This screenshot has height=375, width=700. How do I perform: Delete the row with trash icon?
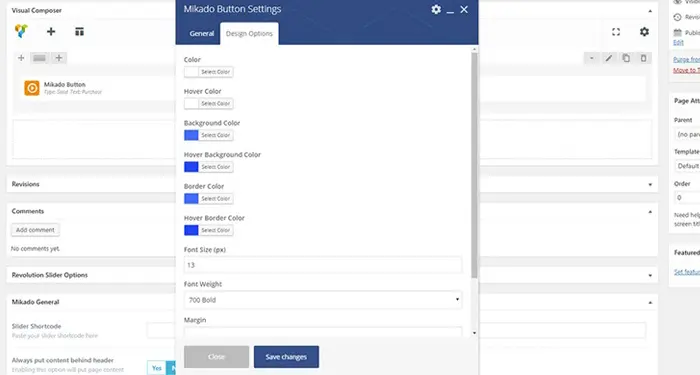click(643, 58)
